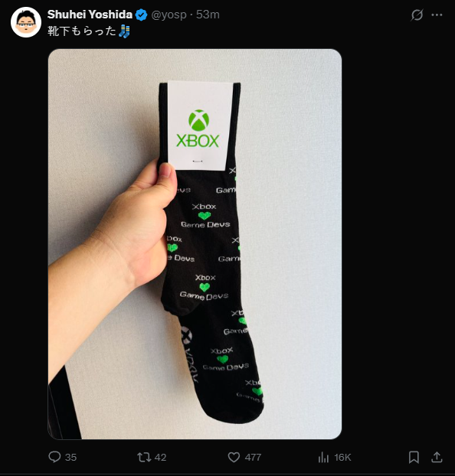Open the Xbox socks photo

click(195, 244)
